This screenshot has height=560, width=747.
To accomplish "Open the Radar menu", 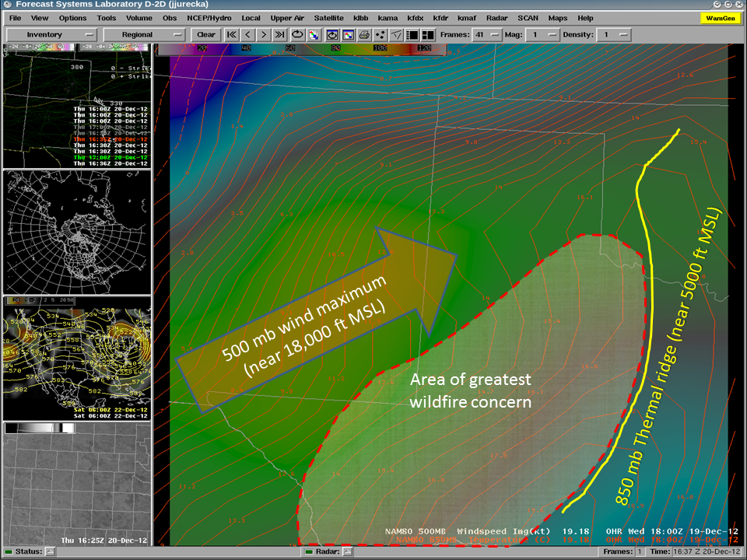I will [497, 18].
